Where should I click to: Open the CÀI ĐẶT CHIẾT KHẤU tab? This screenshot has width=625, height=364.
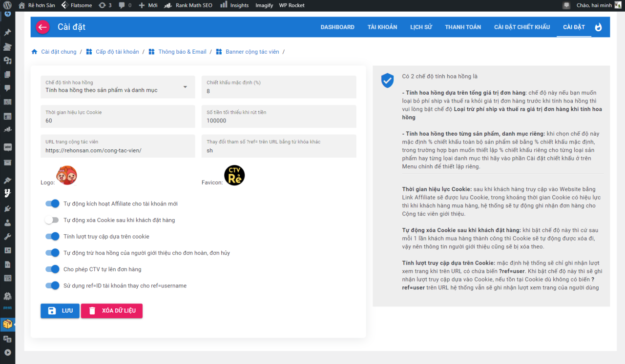(521, 27)
